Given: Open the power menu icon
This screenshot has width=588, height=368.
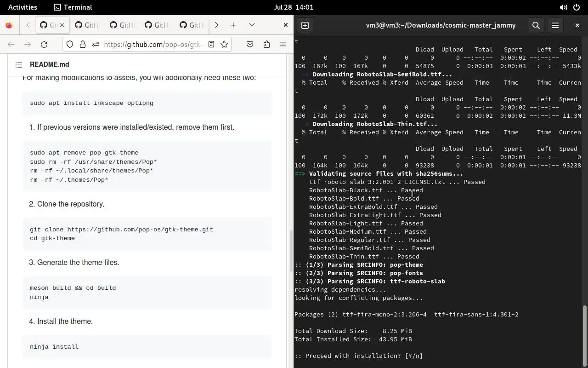Looking at the screenshot, I should 577,7.
